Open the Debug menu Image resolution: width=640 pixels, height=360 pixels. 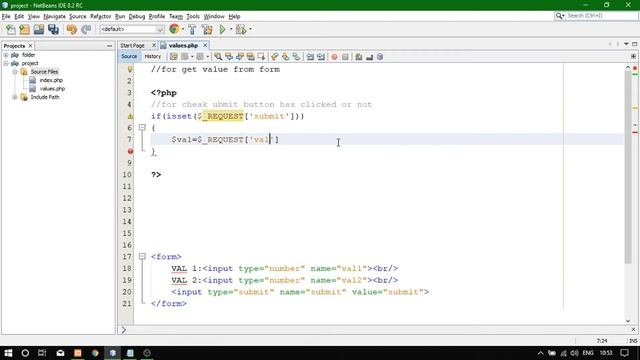(x=137, y=16)
